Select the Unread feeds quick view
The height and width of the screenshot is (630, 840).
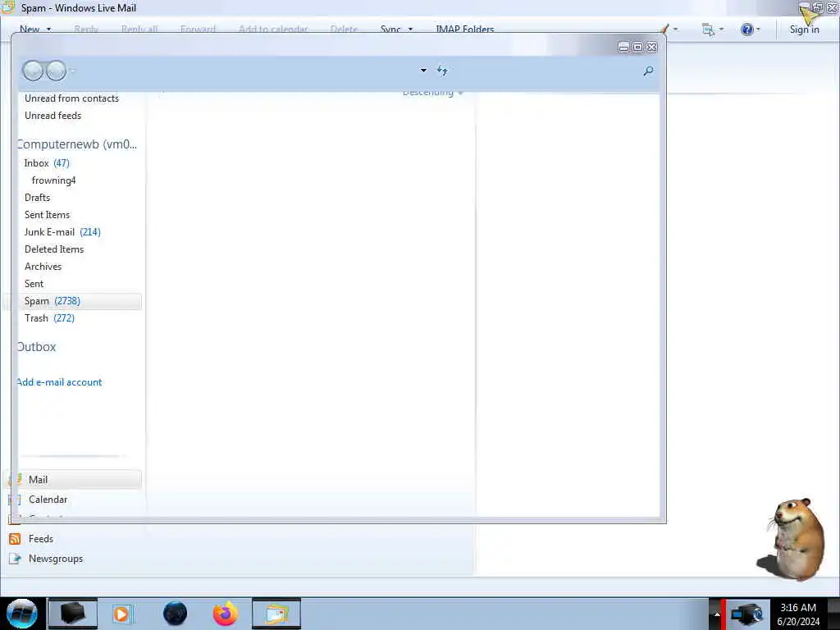[x=52, y=116]
